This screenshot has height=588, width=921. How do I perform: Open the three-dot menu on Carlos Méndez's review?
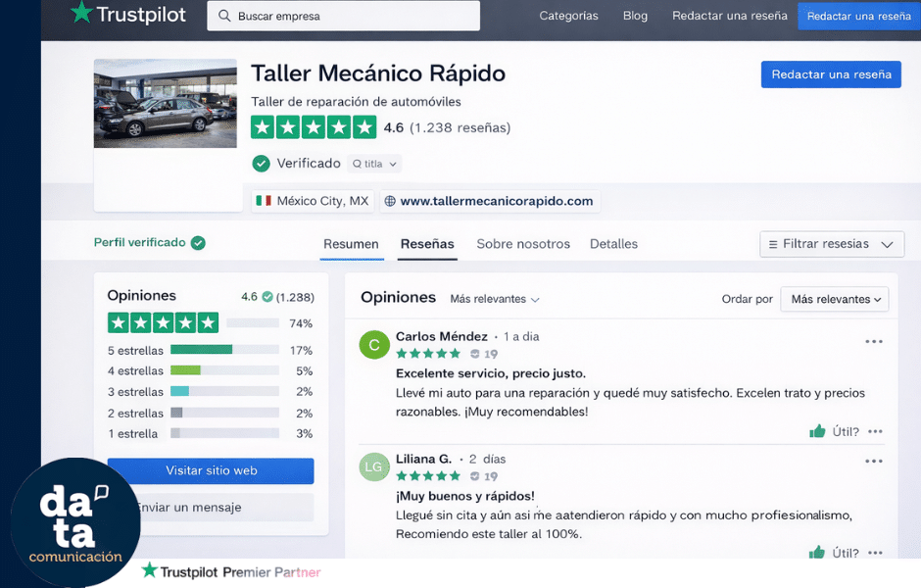click(x=875, y=341)
